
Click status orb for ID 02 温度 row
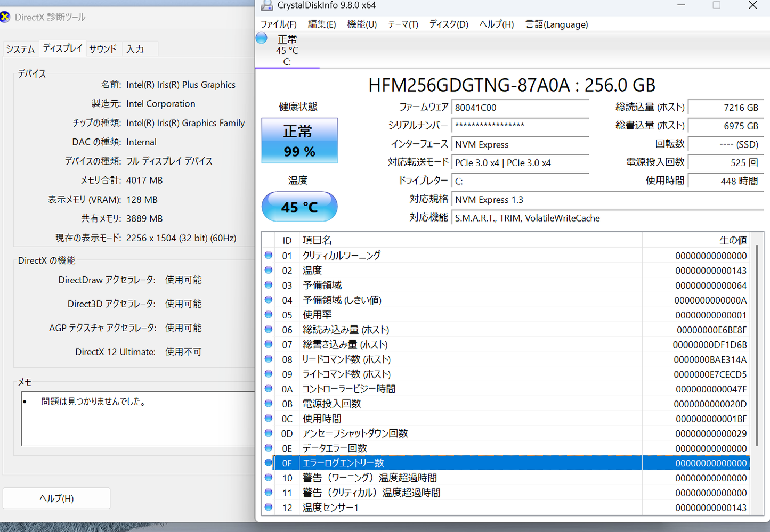click(x=269, y=270)
